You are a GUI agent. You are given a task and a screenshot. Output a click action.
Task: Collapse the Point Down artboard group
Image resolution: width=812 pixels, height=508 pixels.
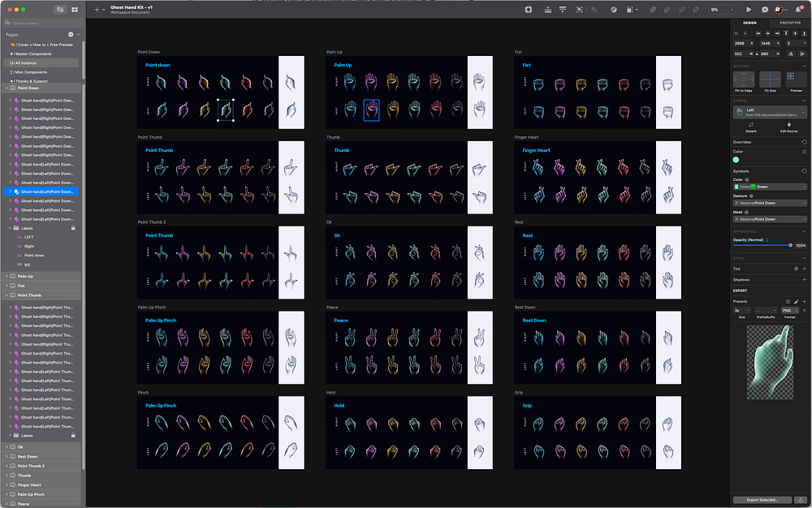coord(6,88)
